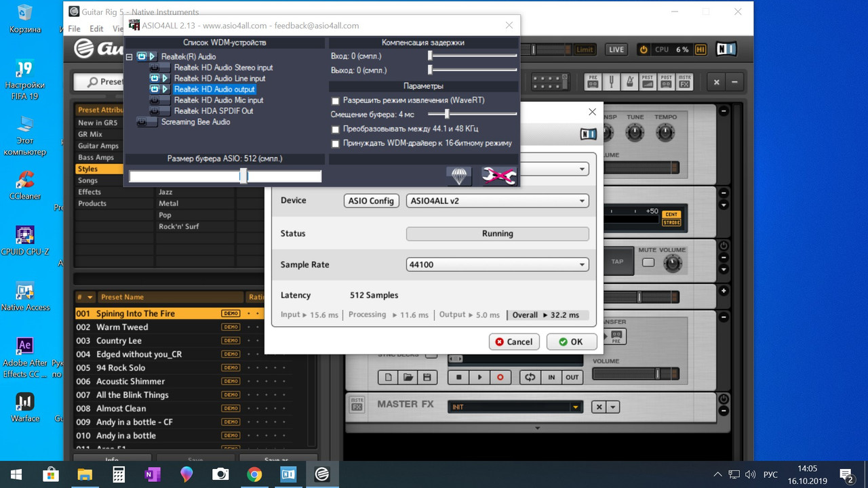Toggle Realtek HDA SPDIF Out power button
868x488 pixels.
coord(155,110)
